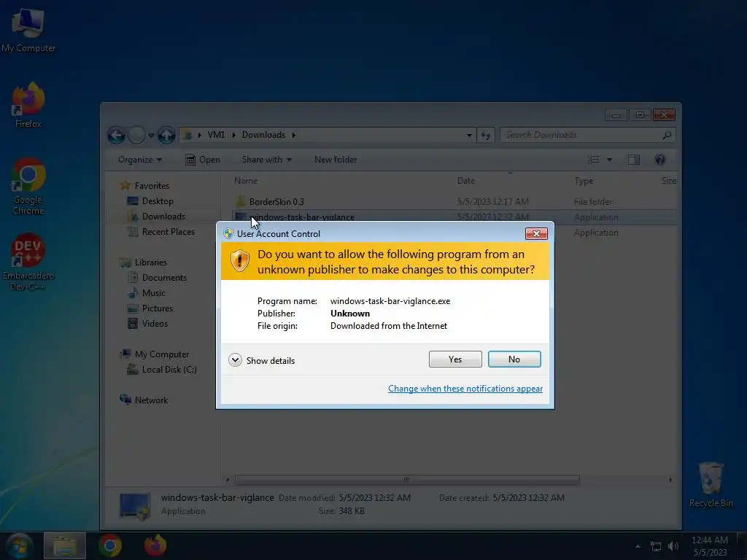This screenshot has height=560, width=747.
Task: Click the Change your view icon
Action: (x=594, y=160)
